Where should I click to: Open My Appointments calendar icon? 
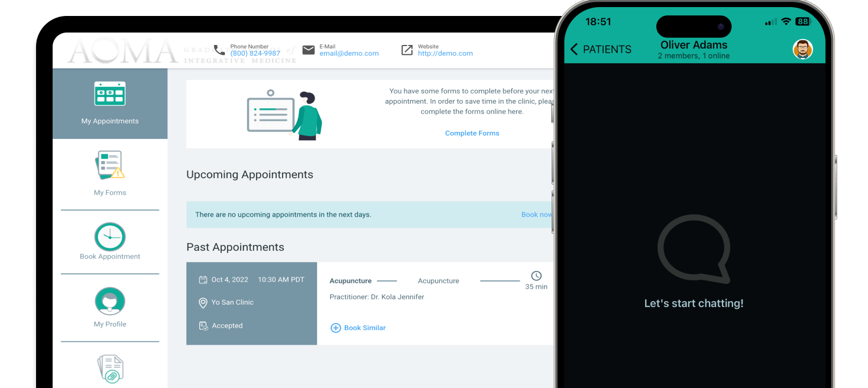coord(110,94)
